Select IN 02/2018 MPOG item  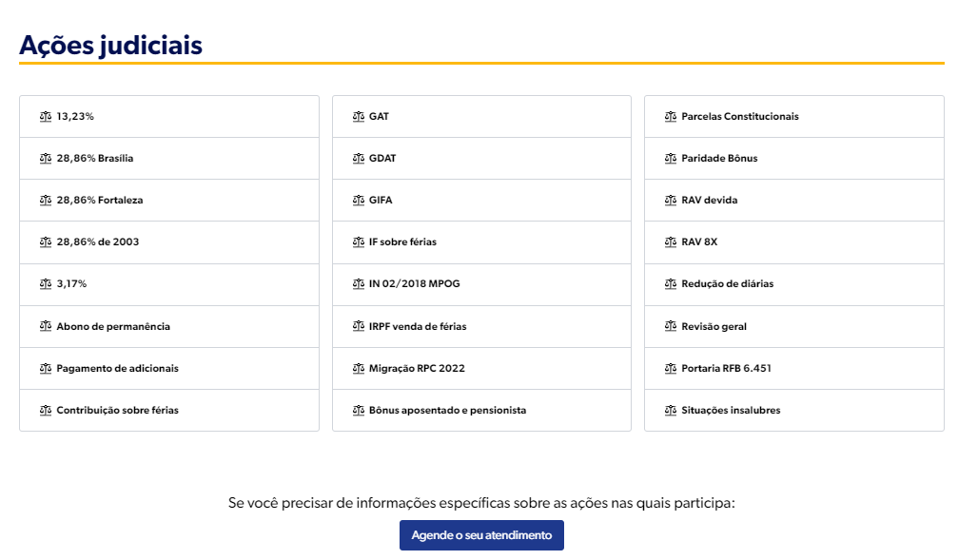click(x=414, y=283)
